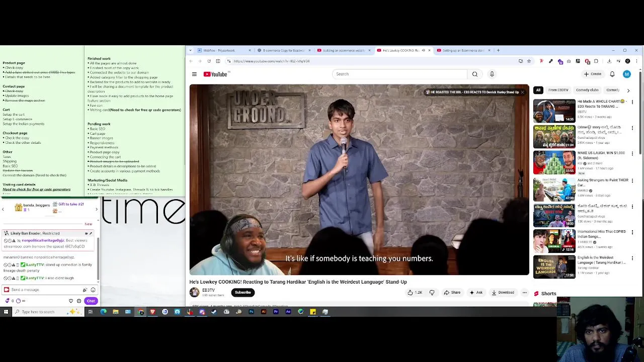This screenshot has height=362, width=644.
Task: Start voice search with the microphone icon
Action: point(492,74)
